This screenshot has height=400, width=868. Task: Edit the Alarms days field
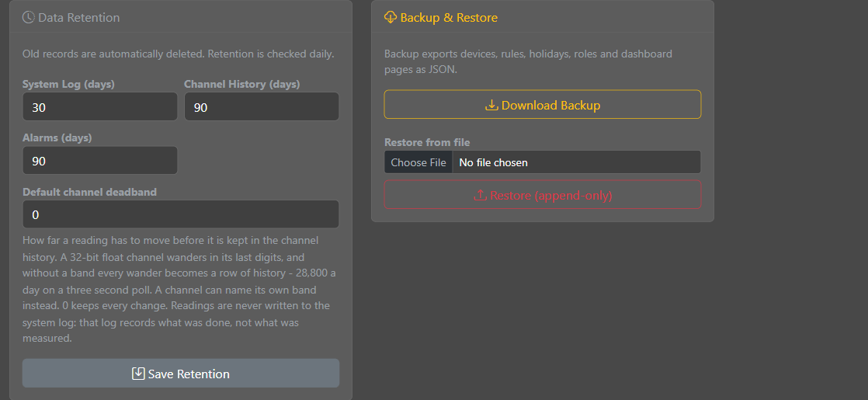click(x=99, y=161)
